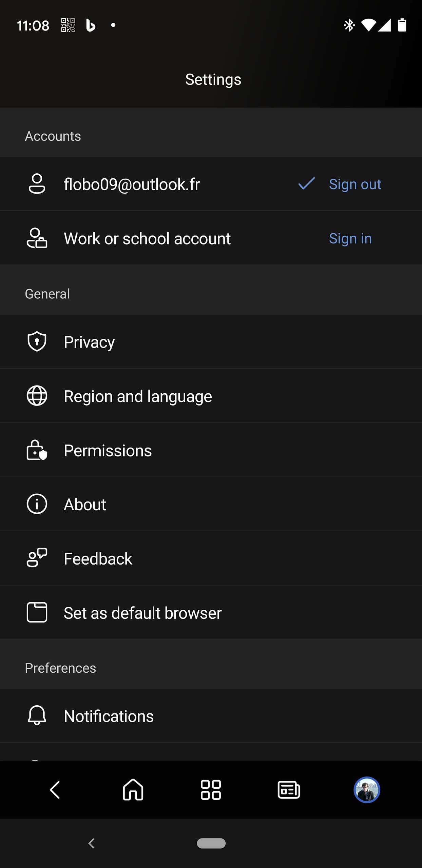
Task: Tap the back arrow in bottom toolbar
Action: click(x=55, y=790)
